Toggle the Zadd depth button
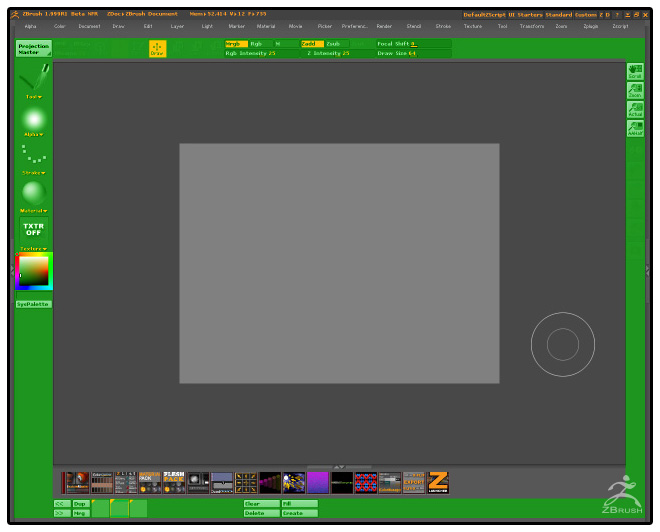 tap(312, 44)
